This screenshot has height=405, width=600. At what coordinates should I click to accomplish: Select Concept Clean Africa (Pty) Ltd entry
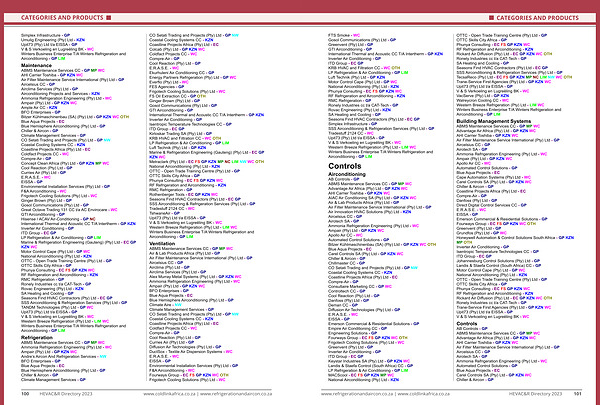65,163
